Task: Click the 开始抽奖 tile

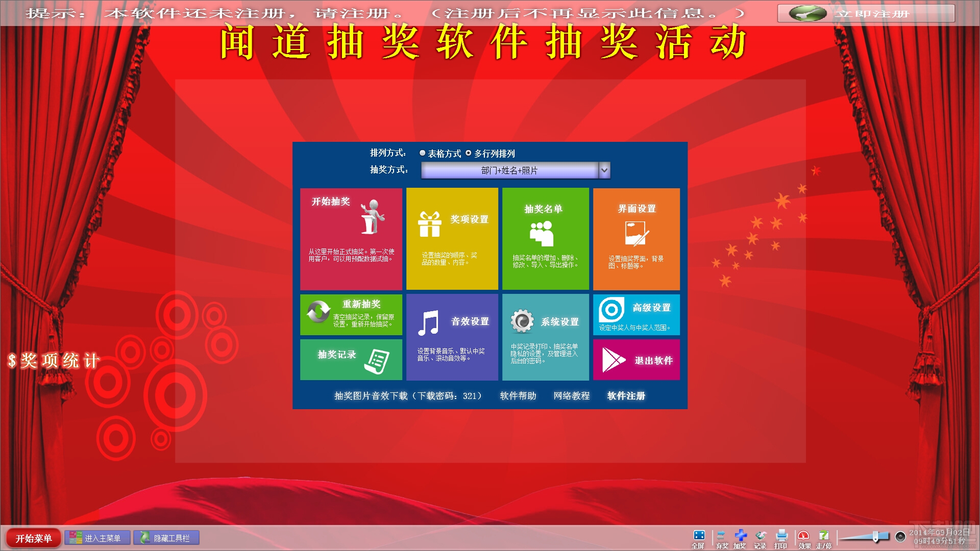Action: [x=351, y=239]
